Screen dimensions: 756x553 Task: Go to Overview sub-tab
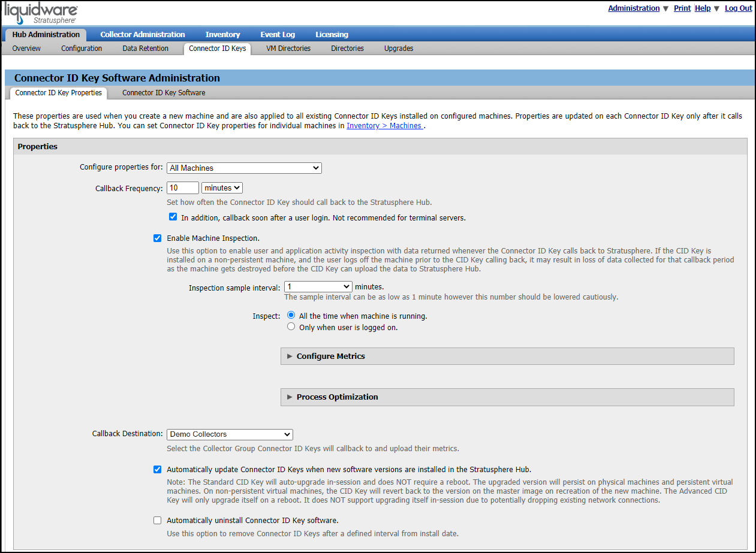(x=26, y=49)
